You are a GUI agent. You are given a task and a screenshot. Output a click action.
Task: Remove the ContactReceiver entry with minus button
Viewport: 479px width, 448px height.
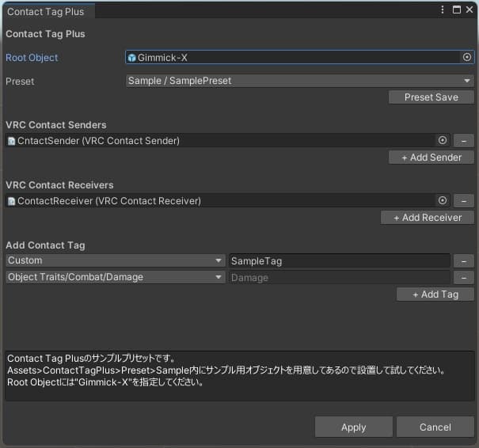[x=463, y=200]
